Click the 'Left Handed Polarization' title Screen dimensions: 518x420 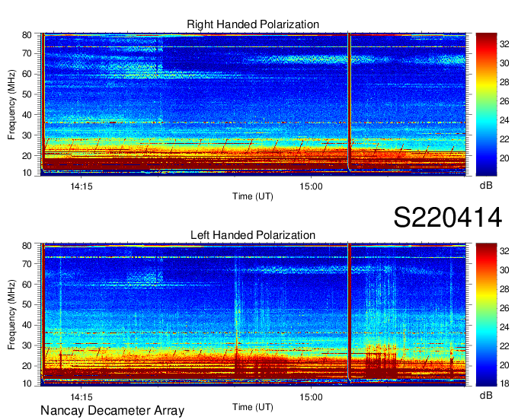[x=253, y=235]
